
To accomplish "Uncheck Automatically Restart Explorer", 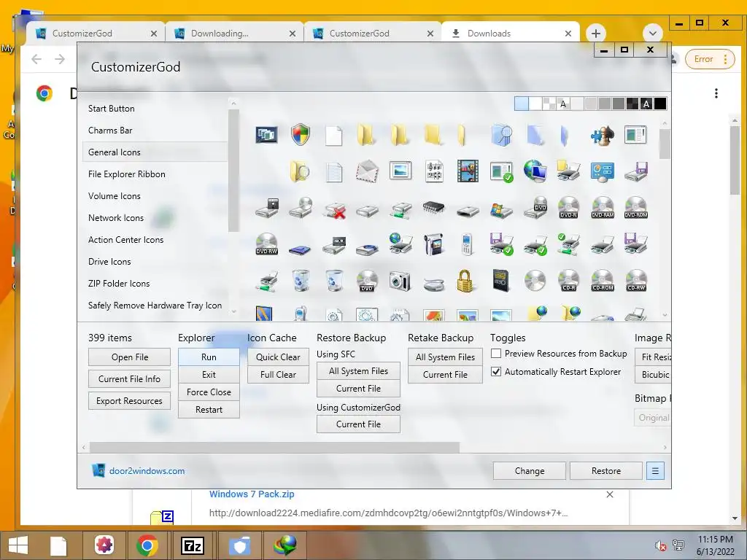I will [496, 371].
